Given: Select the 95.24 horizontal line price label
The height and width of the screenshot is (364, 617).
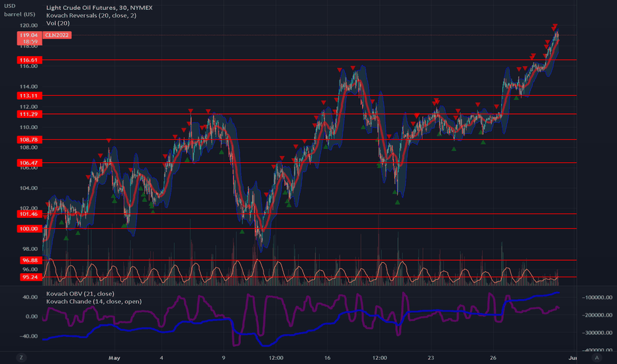Looking at the screenshot, I should coord(30,277).
